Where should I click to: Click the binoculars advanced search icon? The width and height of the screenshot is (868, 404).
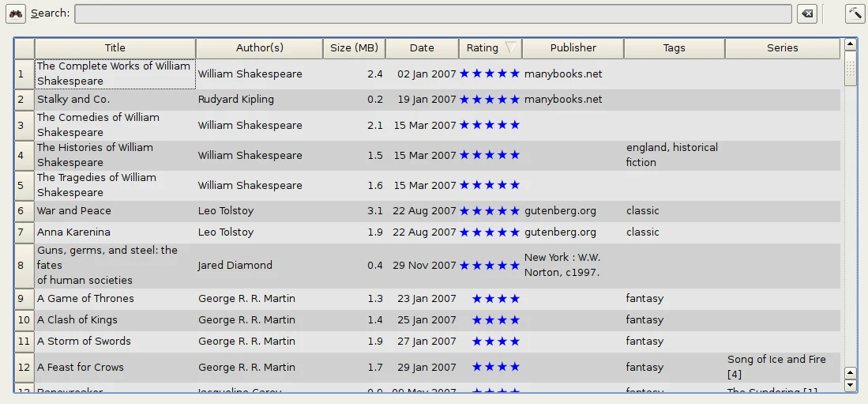(x=16, y=14)
